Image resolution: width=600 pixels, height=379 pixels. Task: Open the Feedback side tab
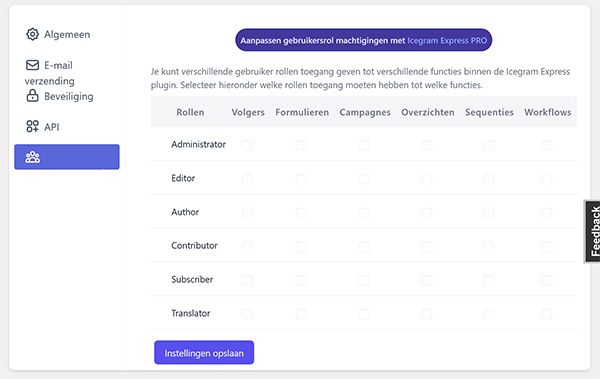point(593,231)
